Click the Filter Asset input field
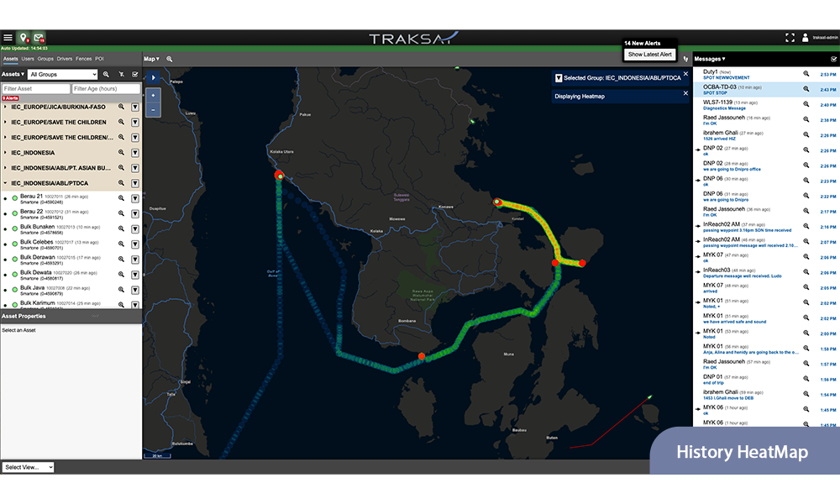This screenshot has width=840, height=504. click(x=36, y=88)
